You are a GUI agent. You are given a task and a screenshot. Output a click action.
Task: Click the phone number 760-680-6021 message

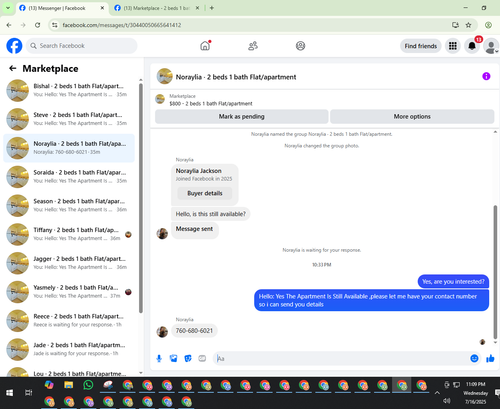point(194,331)
